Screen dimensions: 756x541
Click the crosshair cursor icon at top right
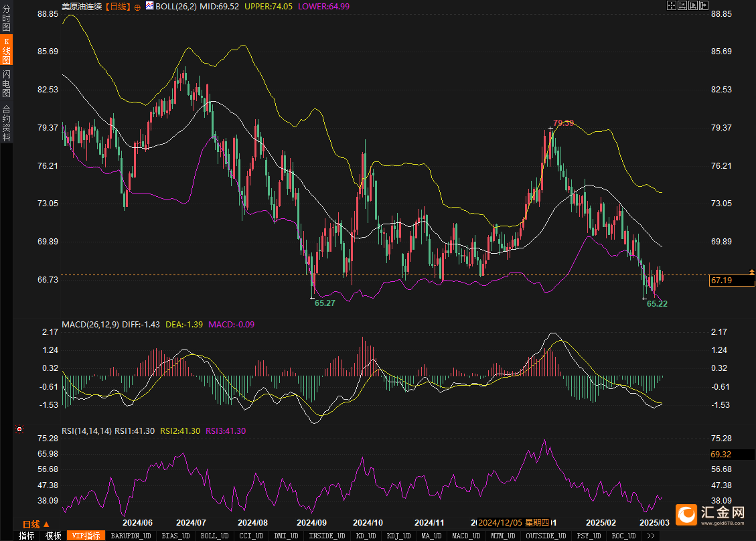pos(672,5)
